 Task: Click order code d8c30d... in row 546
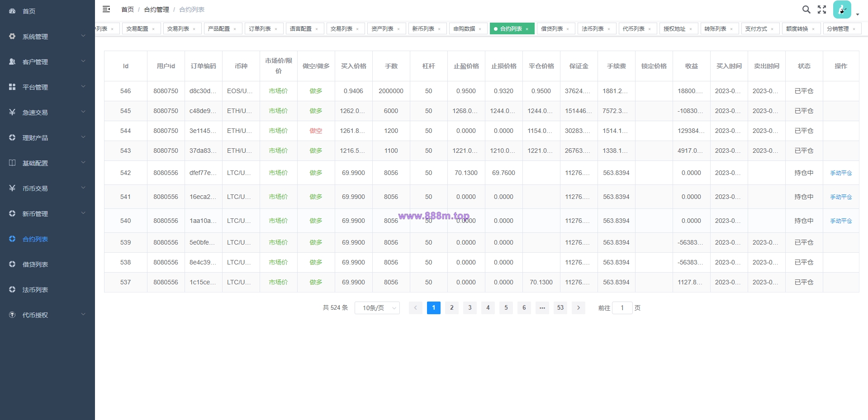203,91
